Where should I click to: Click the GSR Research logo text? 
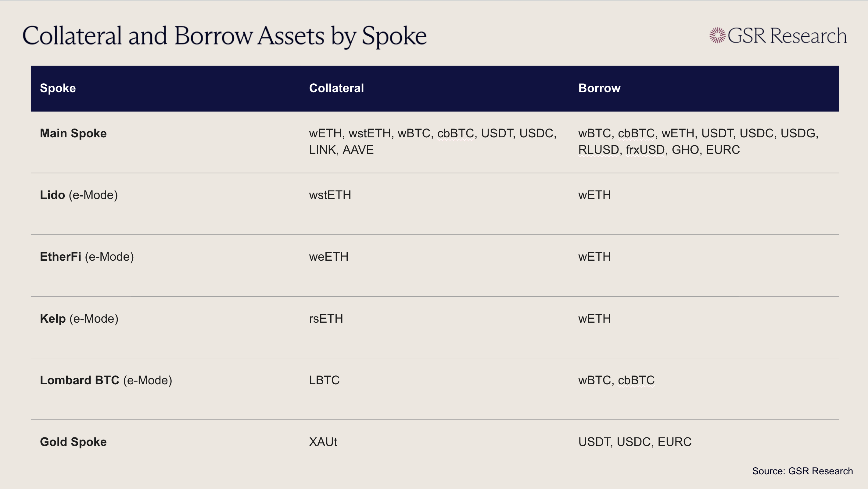pos(787,36)
